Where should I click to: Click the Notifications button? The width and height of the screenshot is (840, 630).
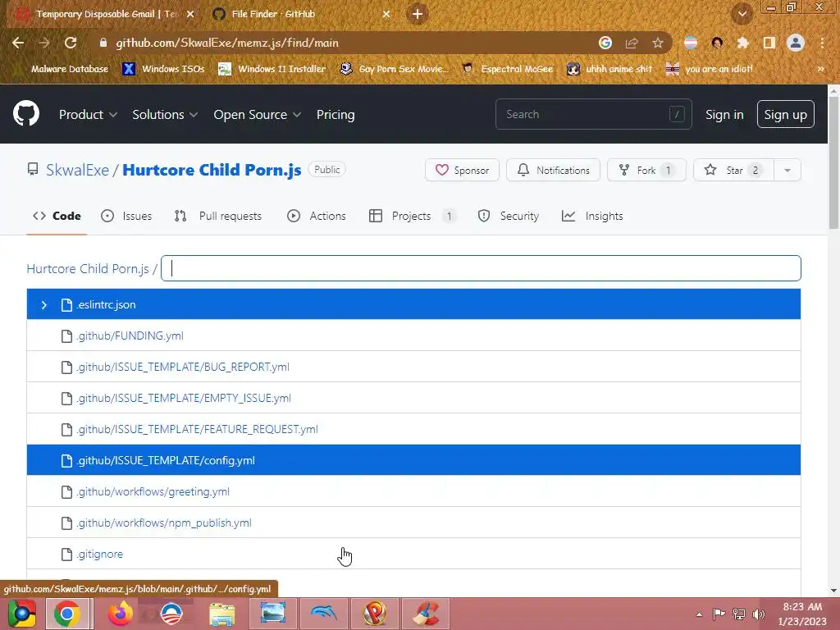coord(554,171)
